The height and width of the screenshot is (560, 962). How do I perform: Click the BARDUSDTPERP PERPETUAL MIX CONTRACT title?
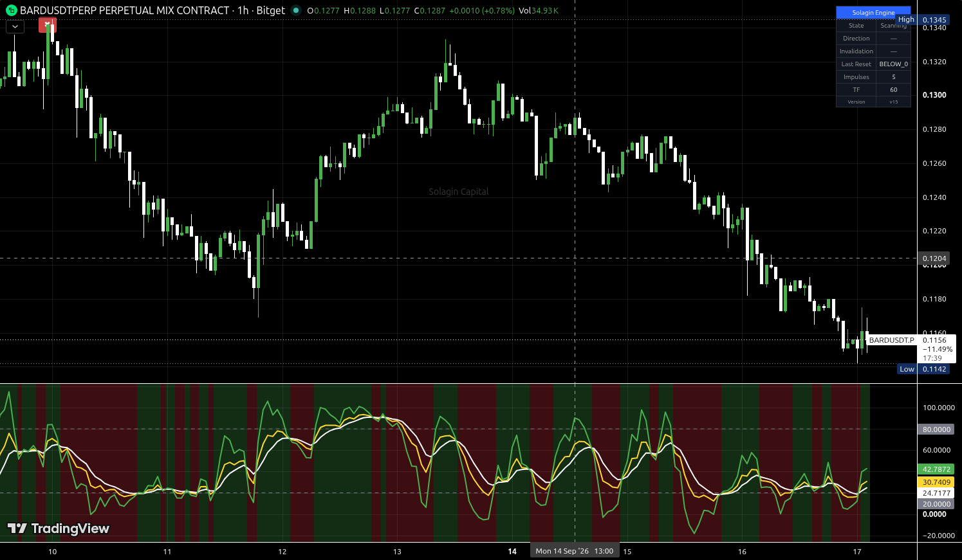point(125,10)
